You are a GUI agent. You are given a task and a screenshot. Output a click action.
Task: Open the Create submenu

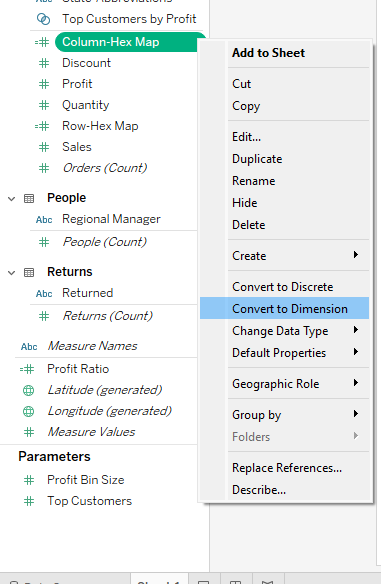tap(285, 256)
